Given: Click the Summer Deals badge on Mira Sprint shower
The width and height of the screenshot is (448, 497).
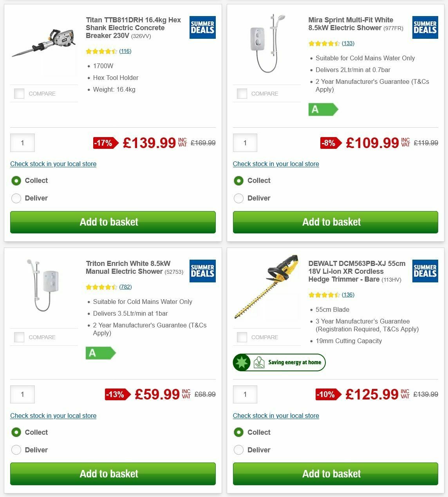Looking at the screenshot, I should (x=425, y=27).
